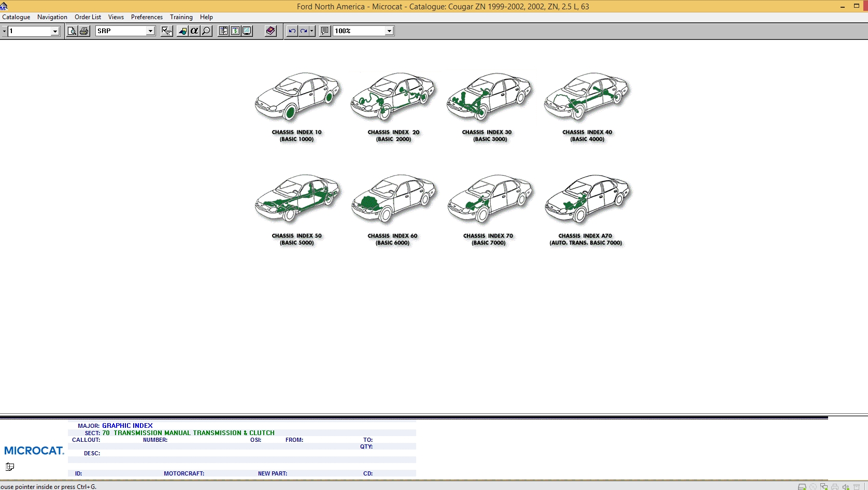Screen dimensions: 868x490
Task: Select Chassis Index 60 car thumbnail
Action: click(x=393, y=199)
